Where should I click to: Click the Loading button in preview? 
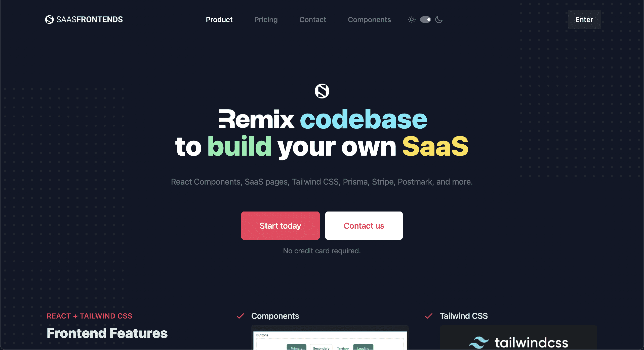coord(363,347)
